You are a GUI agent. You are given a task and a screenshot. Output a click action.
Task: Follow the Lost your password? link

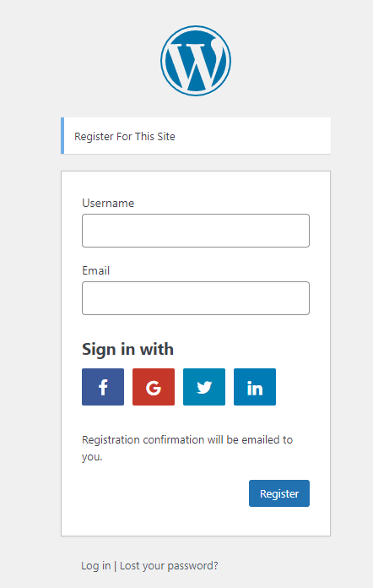point(169,565)
